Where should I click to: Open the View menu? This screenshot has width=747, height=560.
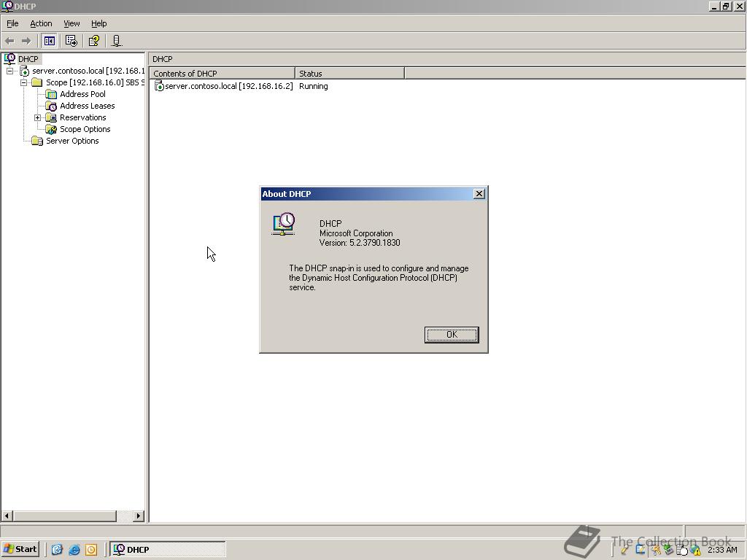pos(72,23)
